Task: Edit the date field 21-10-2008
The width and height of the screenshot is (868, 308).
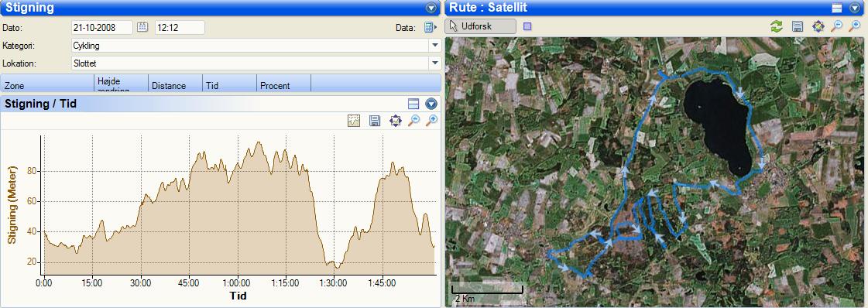Action: [x=102, y=27]
